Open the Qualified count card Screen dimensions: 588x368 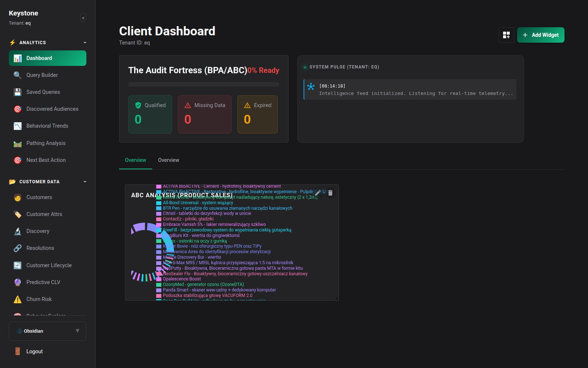point(150,114)
